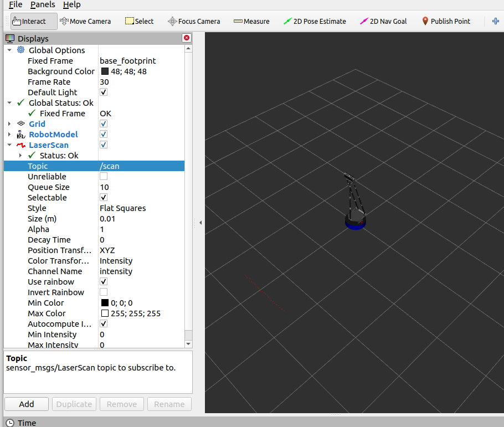The image size is (504, 427).
Task: Activate the Focus Camera tool
Action: tap(194, 21)
